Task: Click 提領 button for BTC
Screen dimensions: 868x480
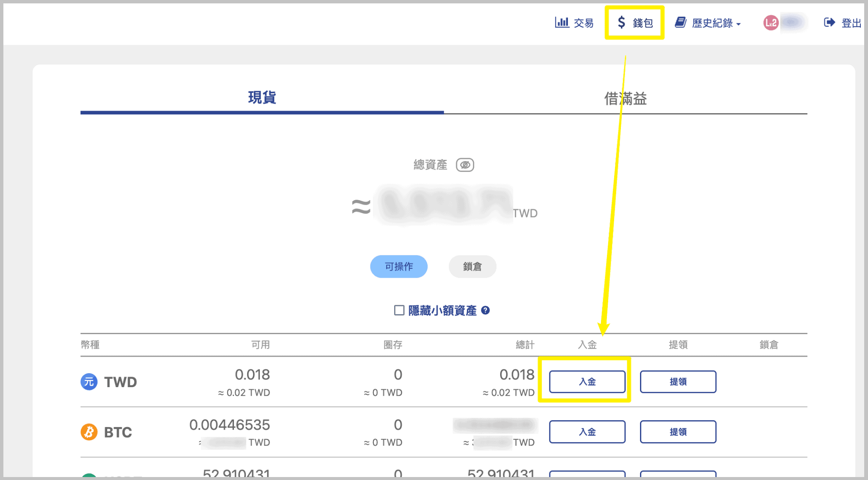Action: 678,432
